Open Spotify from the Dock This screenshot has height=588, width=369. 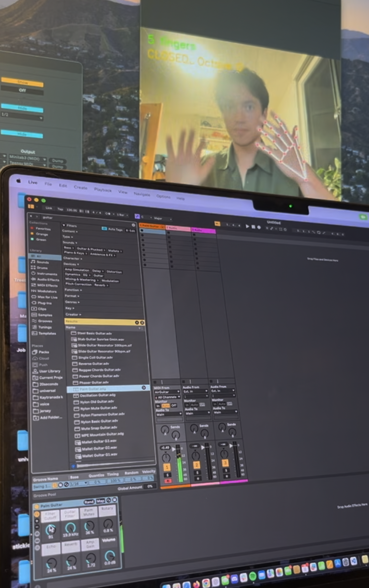(253, 576)
